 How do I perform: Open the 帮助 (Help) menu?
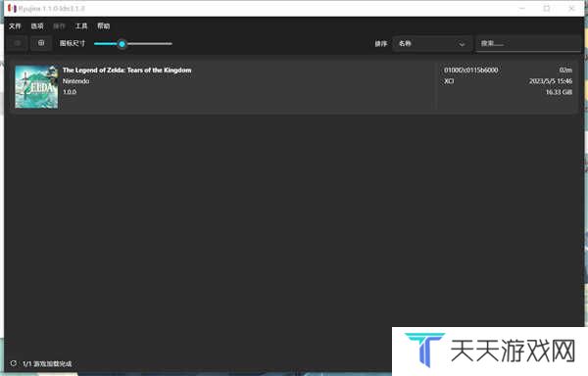pos(104,26)
